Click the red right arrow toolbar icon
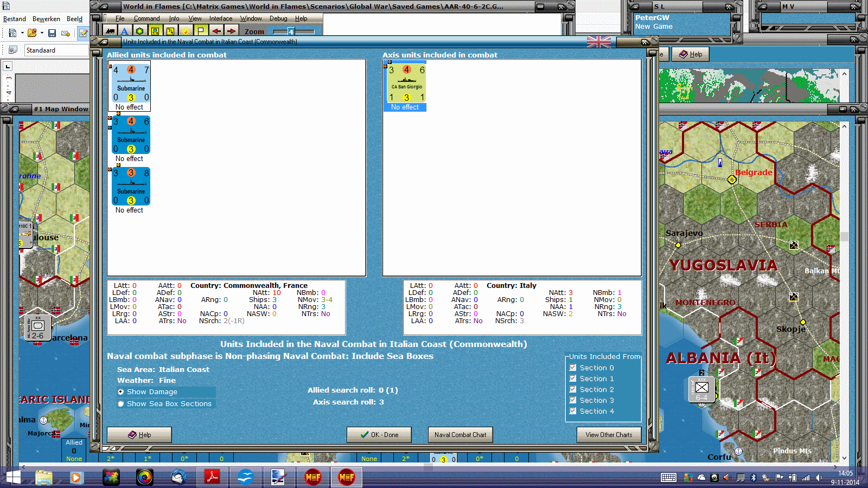 [x=231, y=31]
